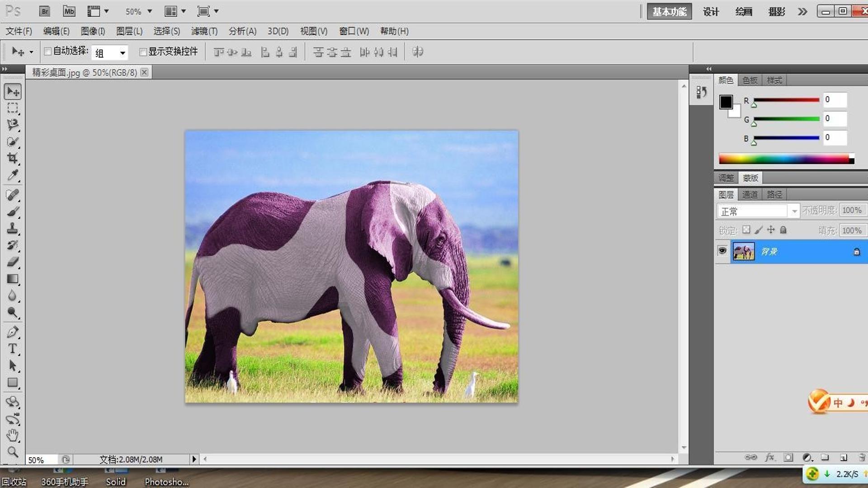Select the Hand tool
Screen dimensions: 868x488
pyautogui.click(x=13, y=435)
